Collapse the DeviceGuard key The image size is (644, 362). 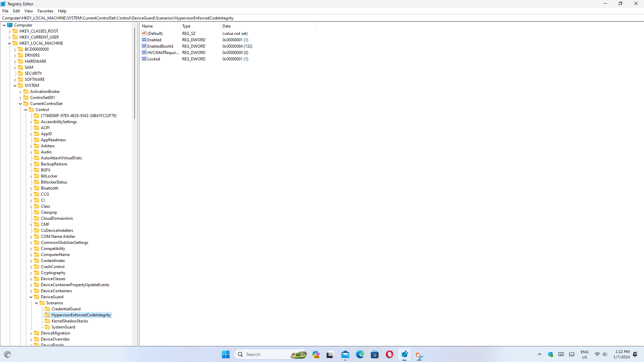tap(31, 297)
